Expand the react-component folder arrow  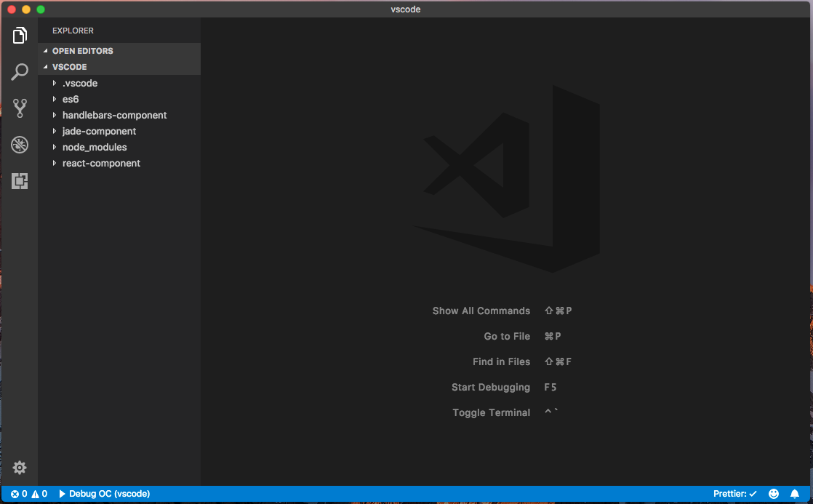[55, 164]
